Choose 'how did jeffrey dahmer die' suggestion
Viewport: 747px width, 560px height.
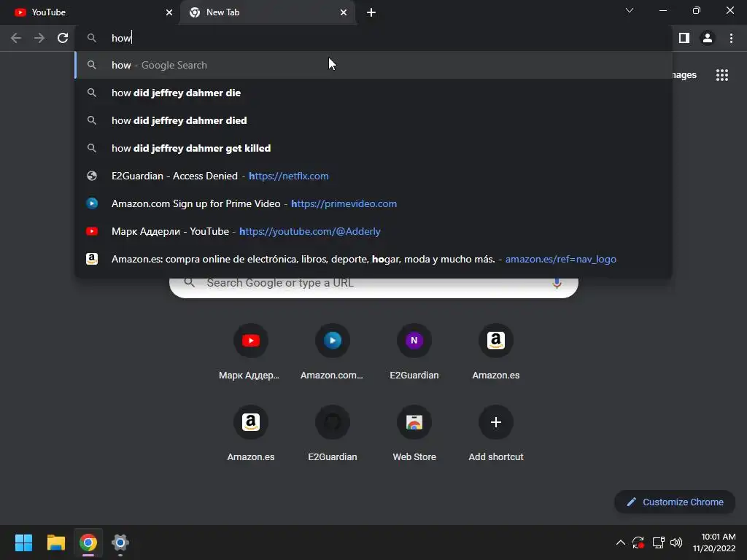373,93
